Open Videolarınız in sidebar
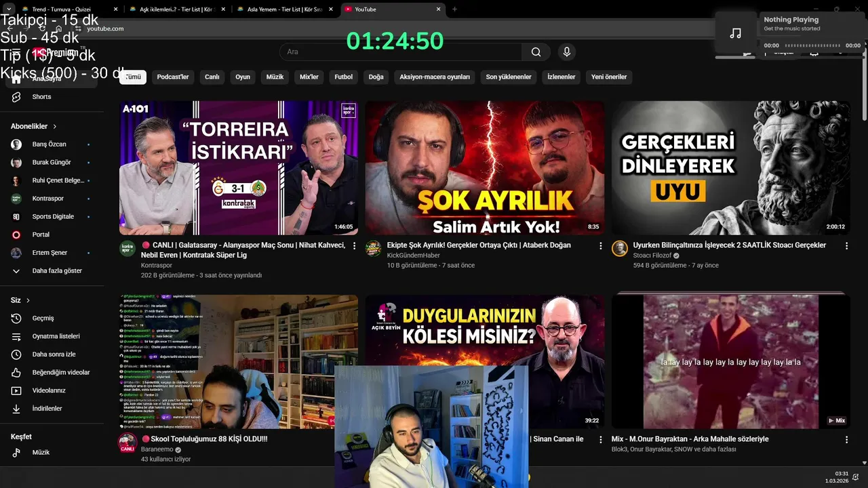The width and height of the screenshot is (868, 488). pos(52,390)
